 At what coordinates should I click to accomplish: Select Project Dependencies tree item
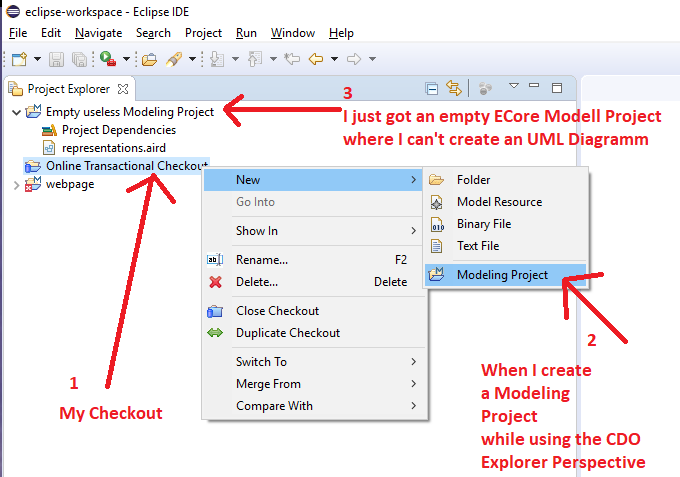click(x=119, y=130)
